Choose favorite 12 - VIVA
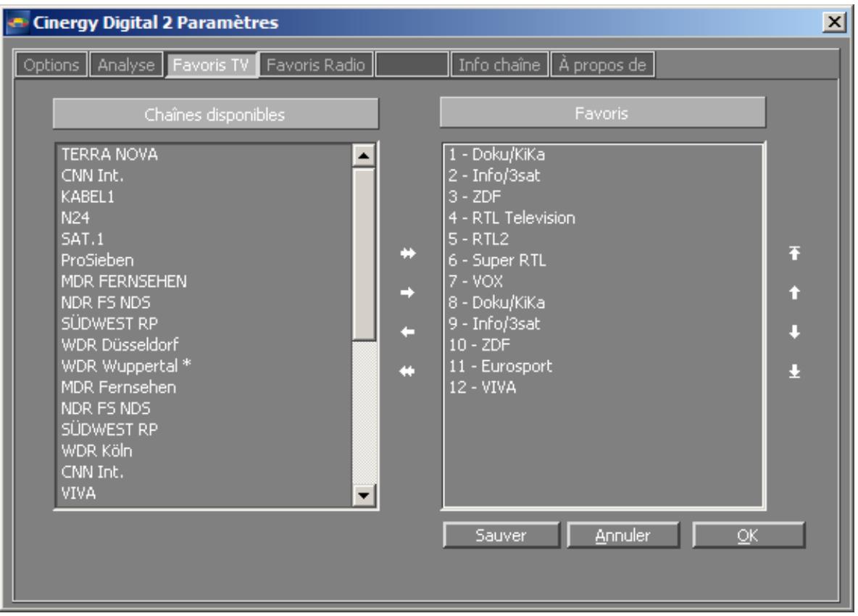Viewport: 858px width, 616px height. click(603, 387)
